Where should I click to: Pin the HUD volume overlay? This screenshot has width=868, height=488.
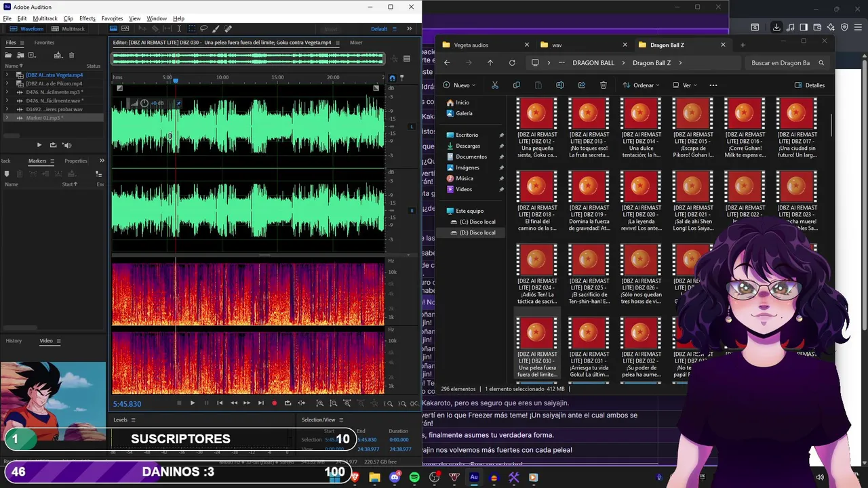178,103
